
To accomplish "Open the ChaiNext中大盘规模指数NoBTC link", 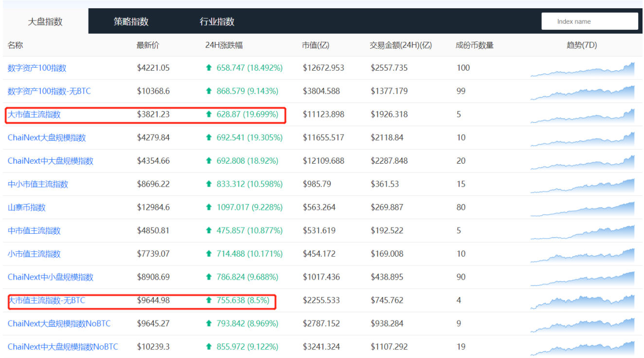I will [63, 347].
